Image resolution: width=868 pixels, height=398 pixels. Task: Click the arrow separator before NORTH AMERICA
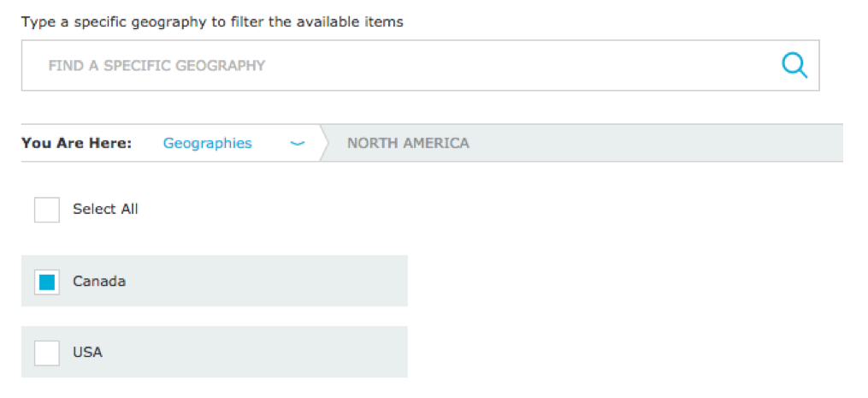point(324,143)
